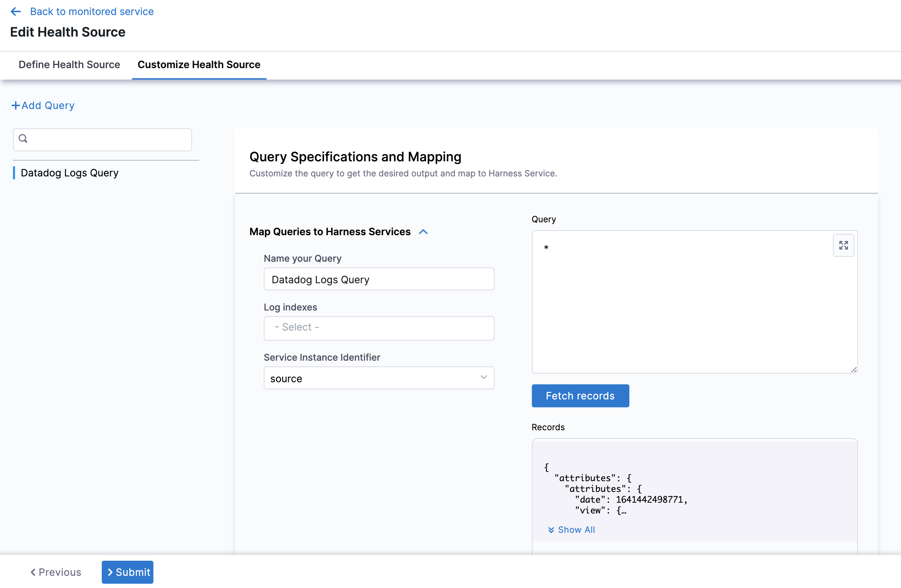Click the Submit button's arrow icon
Viewport: 901px width, 588px height.
(x=110, y=572)
